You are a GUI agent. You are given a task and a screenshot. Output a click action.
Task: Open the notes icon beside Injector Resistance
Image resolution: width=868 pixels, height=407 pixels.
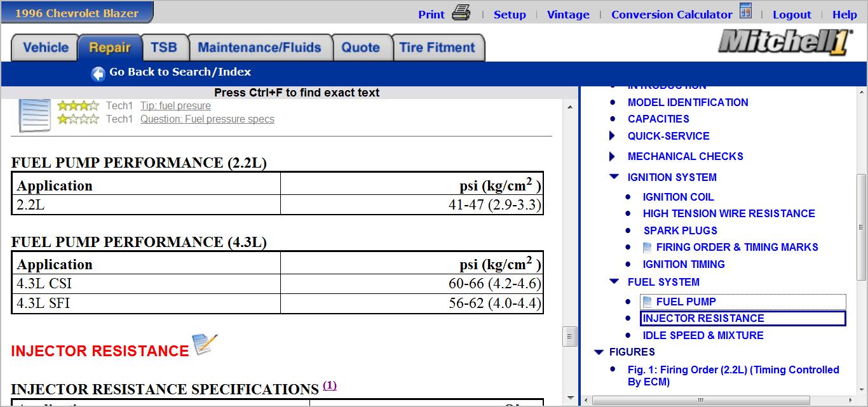click(x=205, y=344)
